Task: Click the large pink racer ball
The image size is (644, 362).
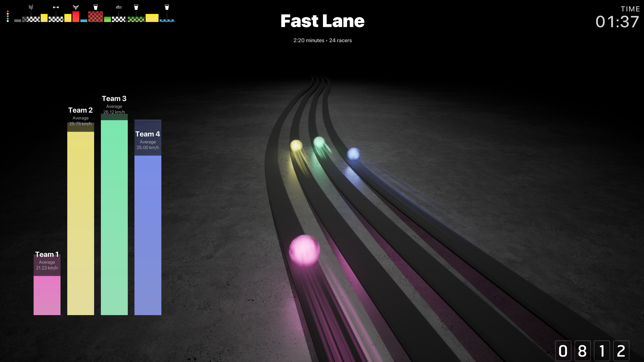Action: pyautogui.click(x=304, y=251)
